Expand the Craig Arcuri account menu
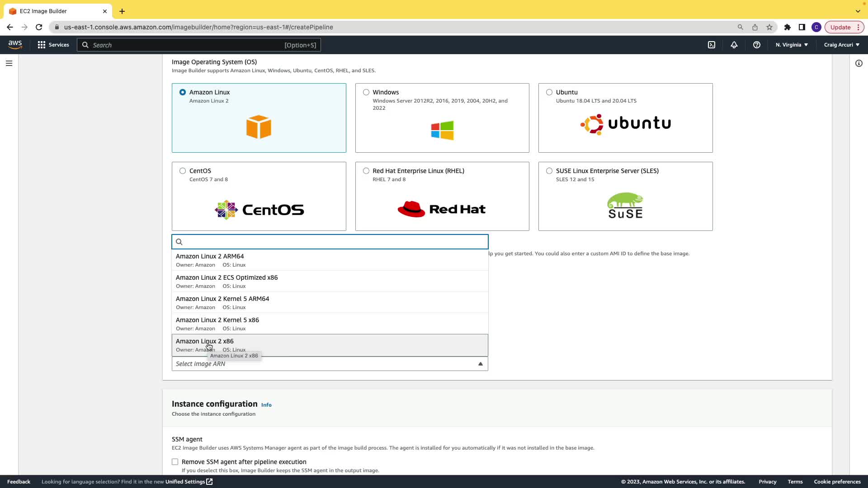The height and width of the screenshot is (488, 868). pos(841,45)
